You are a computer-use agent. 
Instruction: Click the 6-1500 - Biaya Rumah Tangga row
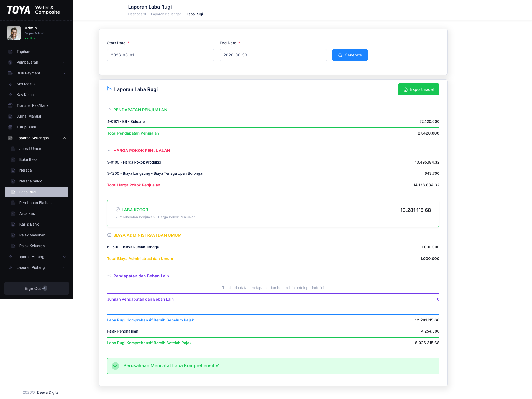coord(273,247)
